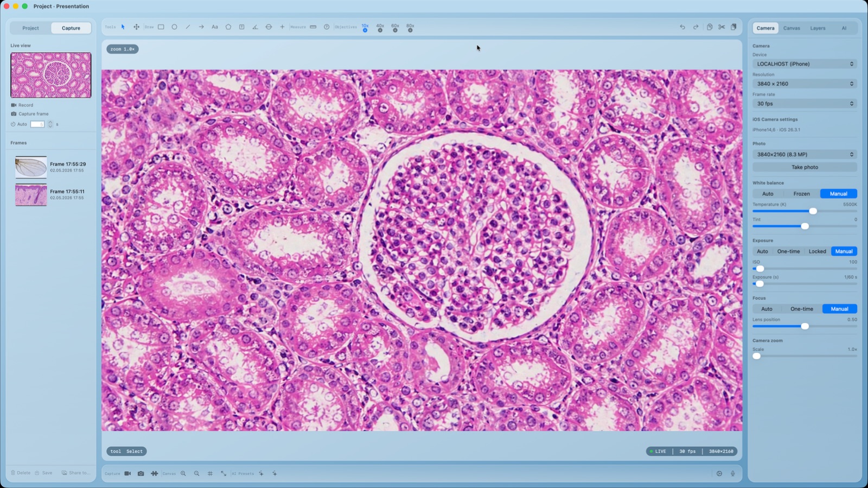Select the arrow pointer tool
The height and width of the screenshot is (488, 868).
(123, 27)
